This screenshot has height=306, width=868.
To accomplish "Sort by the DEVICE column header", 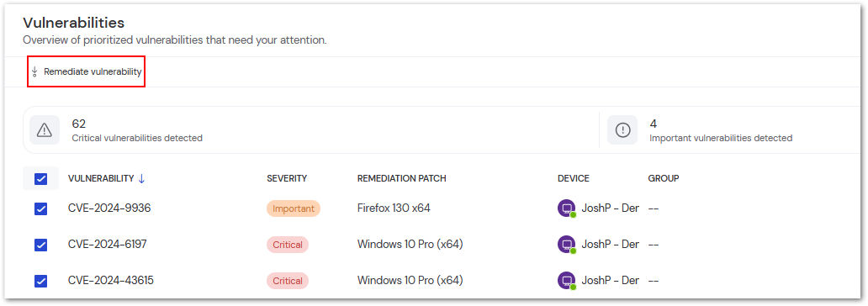I will (x=574, y=178).
